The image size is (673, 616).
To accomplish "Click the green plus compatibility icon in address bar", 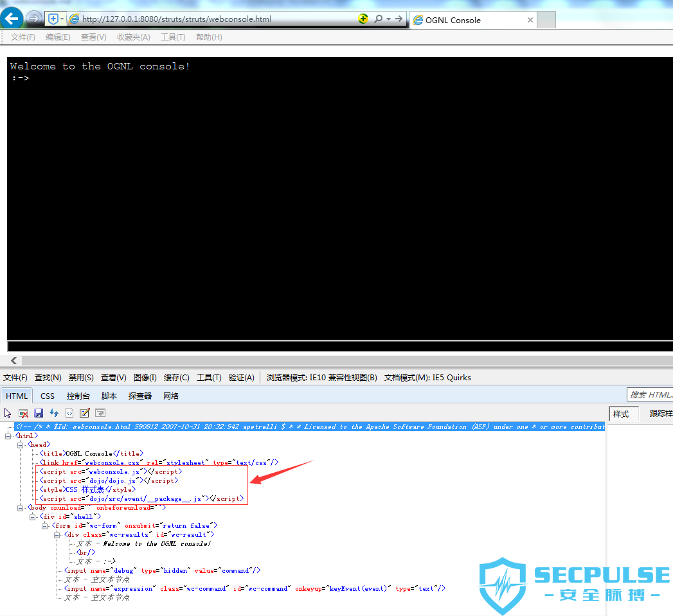I will (363, 19).
